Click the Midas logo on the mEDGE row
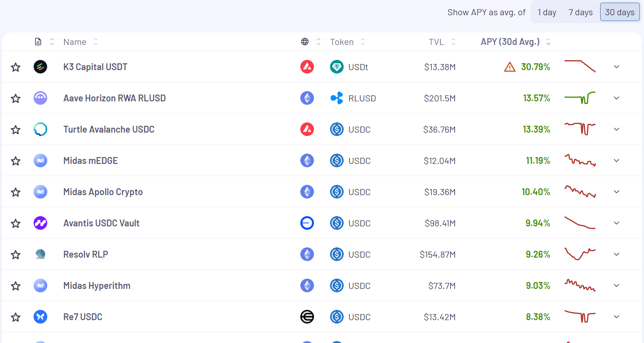The image size is (644, 343). 40,161
